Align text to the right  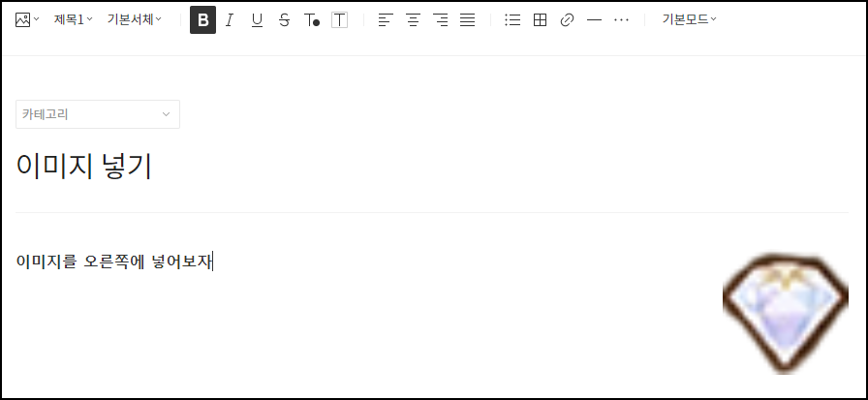pos(441,20)
